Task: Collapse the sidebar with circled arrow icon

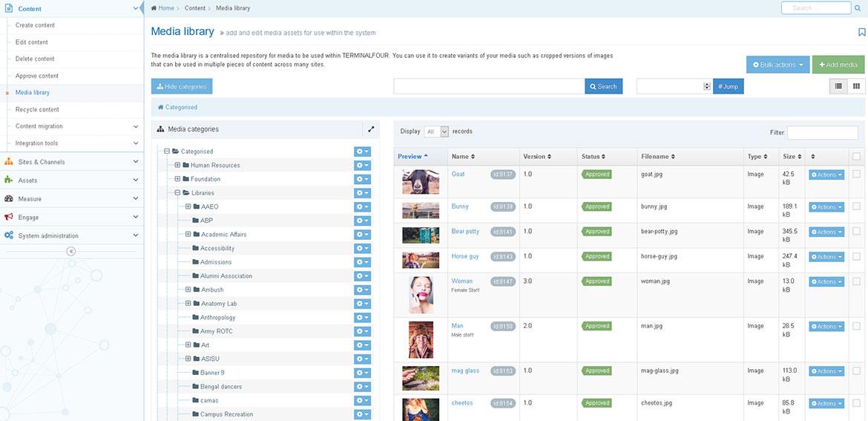Action: click(x=71, y=251)
